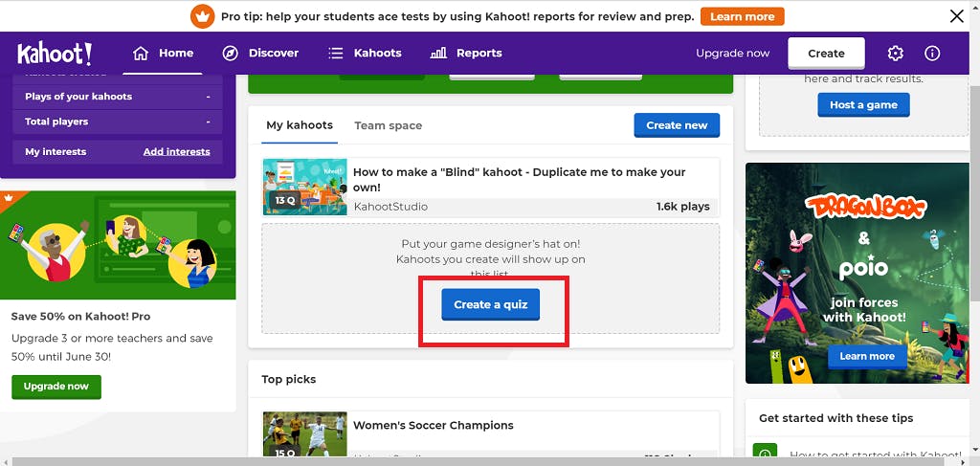The height and width of the screenshot is (466, 980).
Task: Click the Top picks heading
Action: coord(289,379)
